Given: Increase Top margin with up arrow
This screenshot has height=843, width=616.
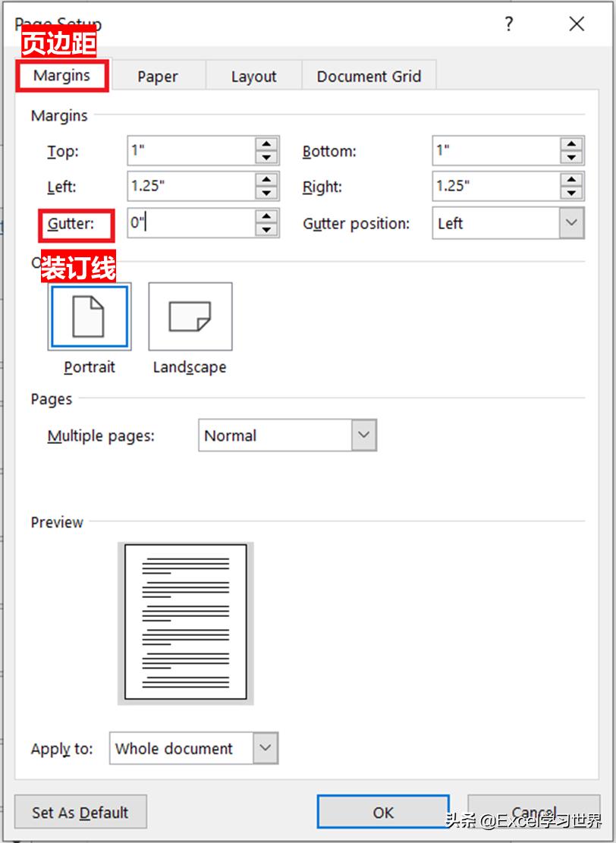Looking at the screenshot, I should coord(266,143).
